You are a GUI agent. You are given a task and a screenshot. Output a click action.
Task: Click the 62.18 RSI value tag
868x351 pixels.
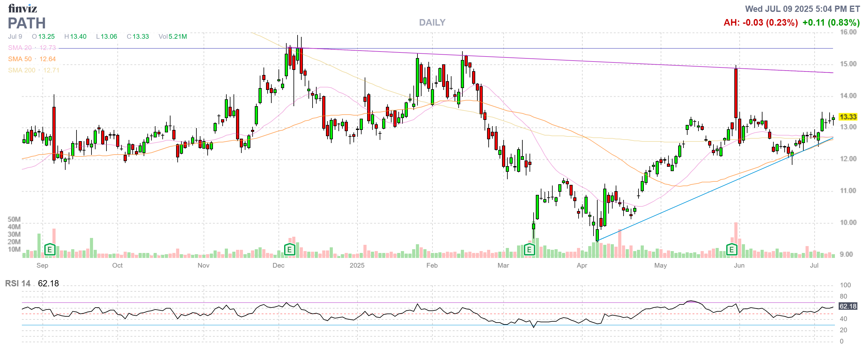pos(847,306)
